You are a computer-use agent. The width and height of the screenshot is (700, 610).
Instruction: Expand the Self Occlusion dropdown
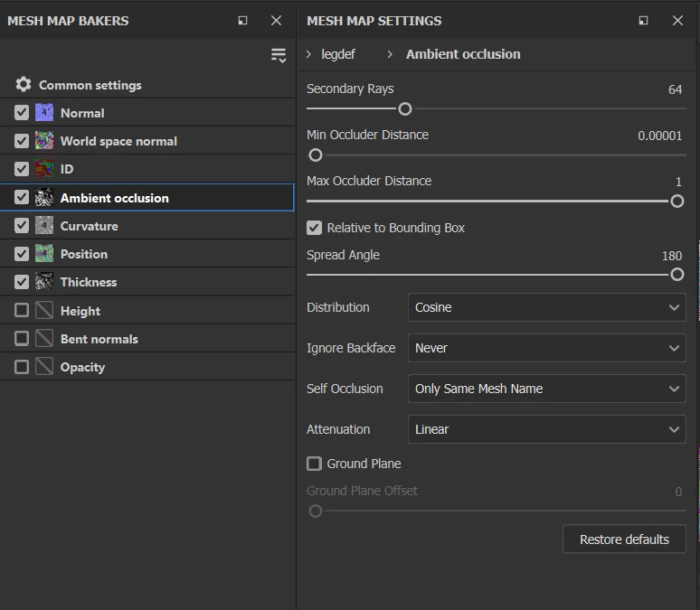click(x=546, y=389)
